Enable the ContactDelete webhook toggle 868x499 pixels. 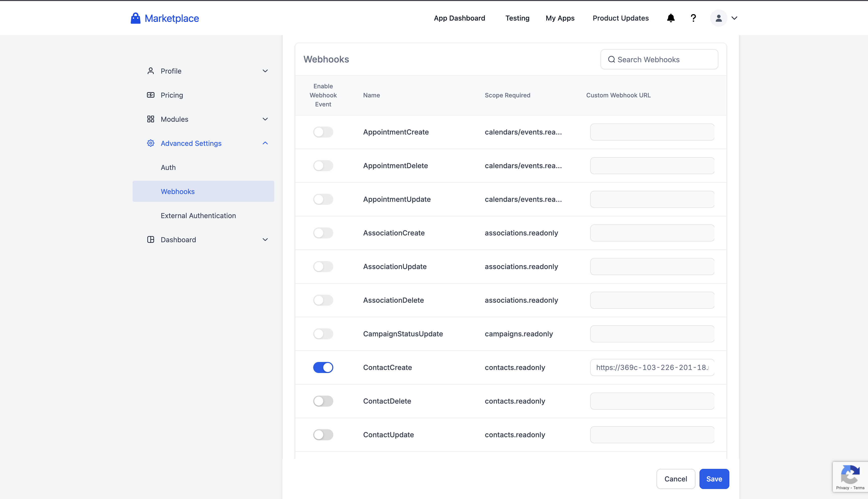[x=323, y=401]
